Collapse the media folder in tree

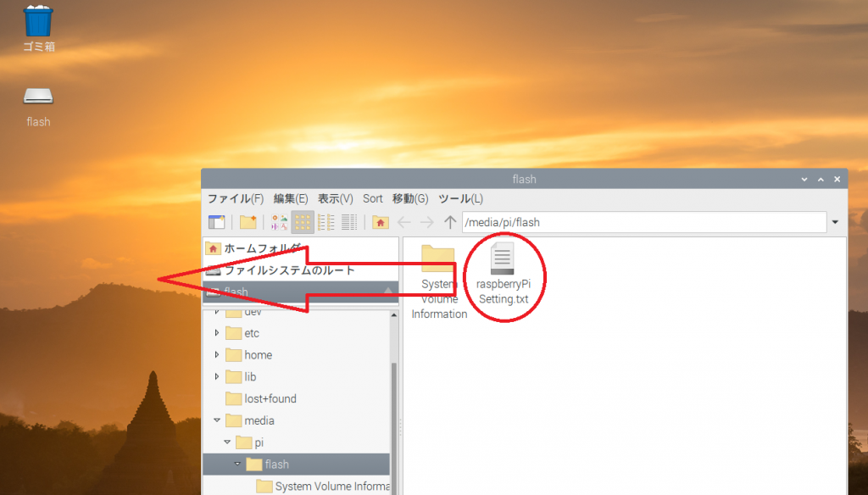(x=217, y=420)
